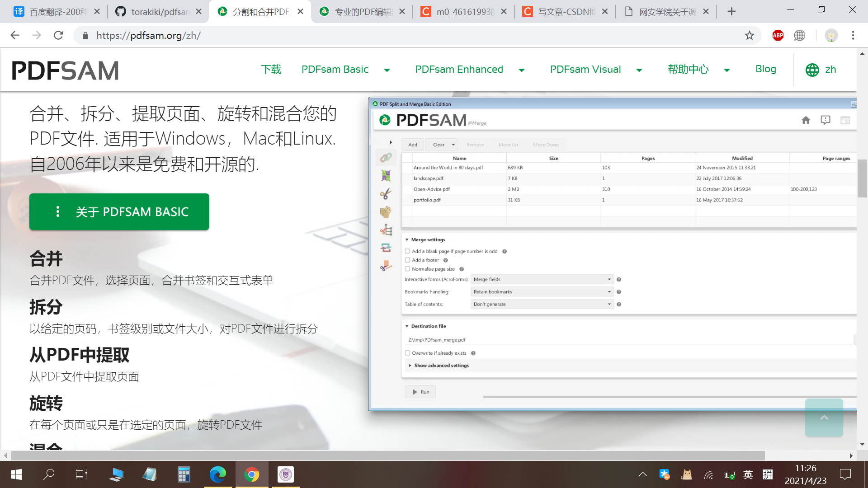Open notification center in taskbar
This screenshot has width=868, height=488.
(845, 474)
